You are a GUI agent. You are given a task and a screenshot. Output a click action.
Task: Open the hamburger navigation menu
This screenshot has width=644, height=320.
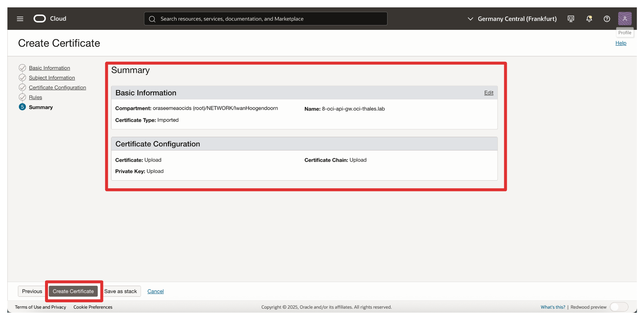(x=20, y=19)
